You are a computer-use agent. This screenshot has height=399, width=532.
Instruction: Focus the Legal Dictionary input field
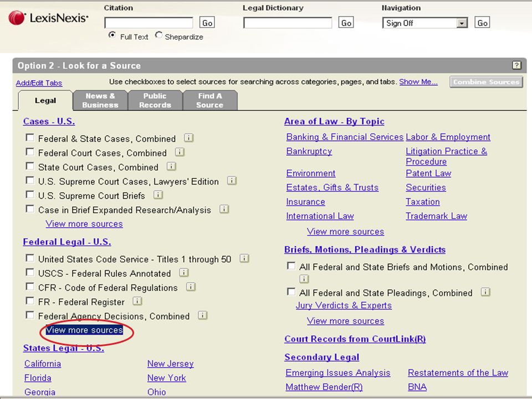click(288, 23)
